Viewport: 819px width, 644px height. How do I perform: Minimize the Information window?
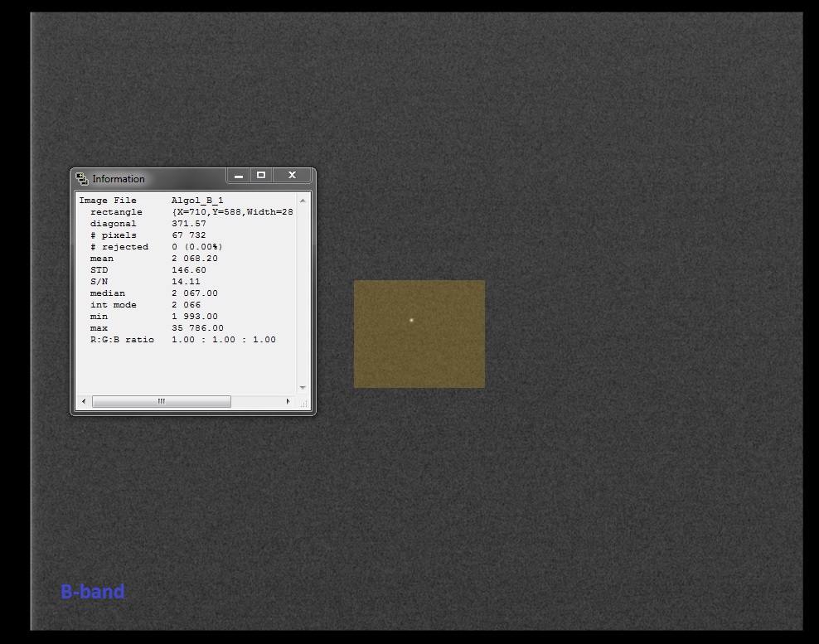[x=239, y=175]
